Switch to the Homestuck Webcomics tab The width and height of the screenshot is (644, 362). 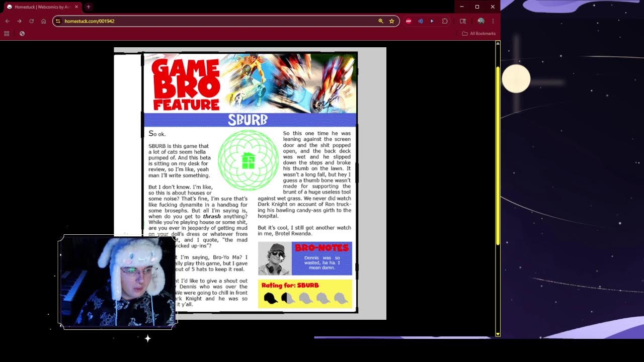(x=41, y=7)
